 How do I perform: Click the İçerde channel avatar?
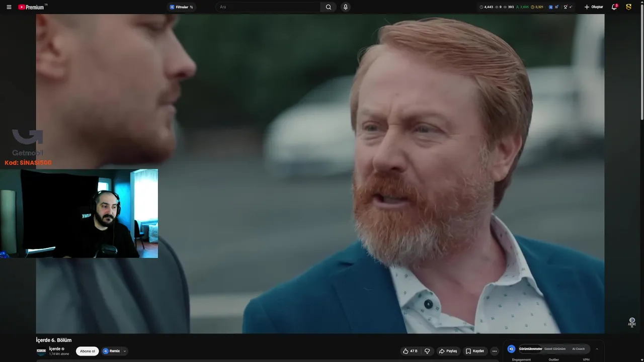pyautogui.click(x=41, y=351)
